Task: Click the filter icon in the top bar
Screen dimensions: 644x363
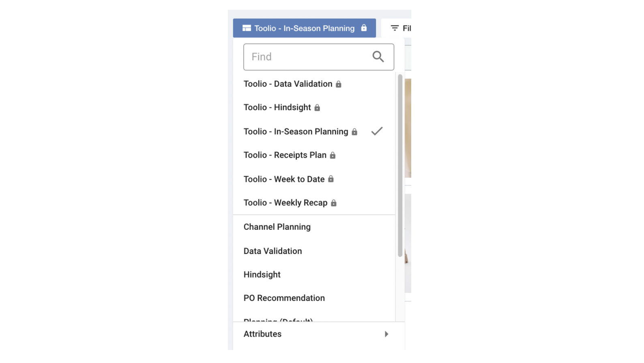Action: pyautogui.click(x=395, y=28)
